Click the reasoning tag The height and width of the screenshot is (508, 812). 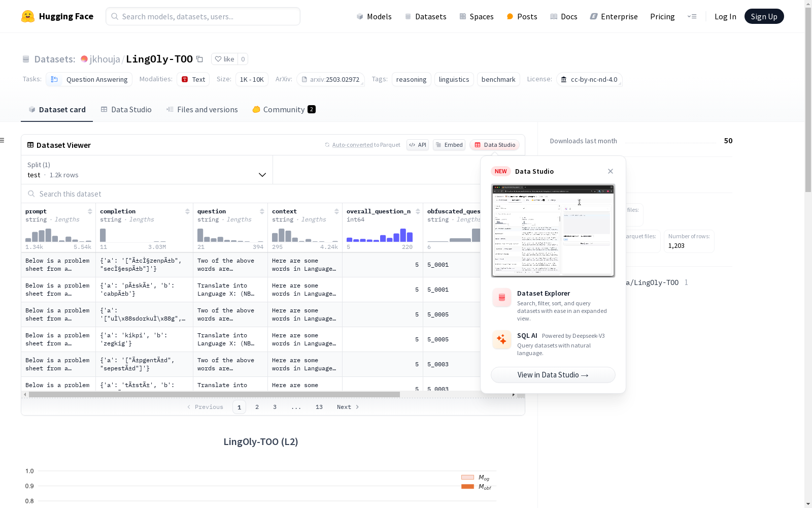click(411, 79)
